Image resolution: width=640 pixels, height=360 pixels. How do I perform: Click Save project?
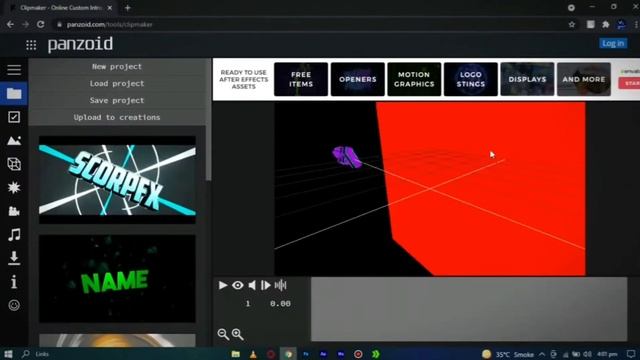(x=117, y=100)
